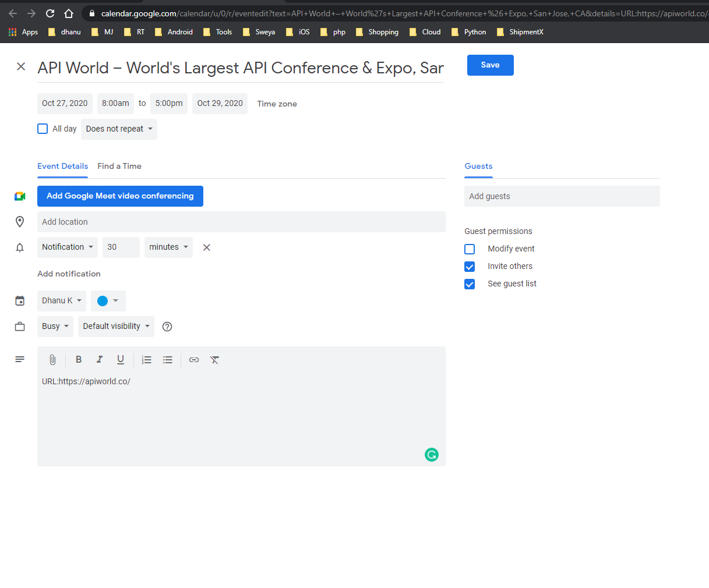Viewport: 709px width, 588px height.
Task: Insert a numbered list
Action: (x=147, y=360)
